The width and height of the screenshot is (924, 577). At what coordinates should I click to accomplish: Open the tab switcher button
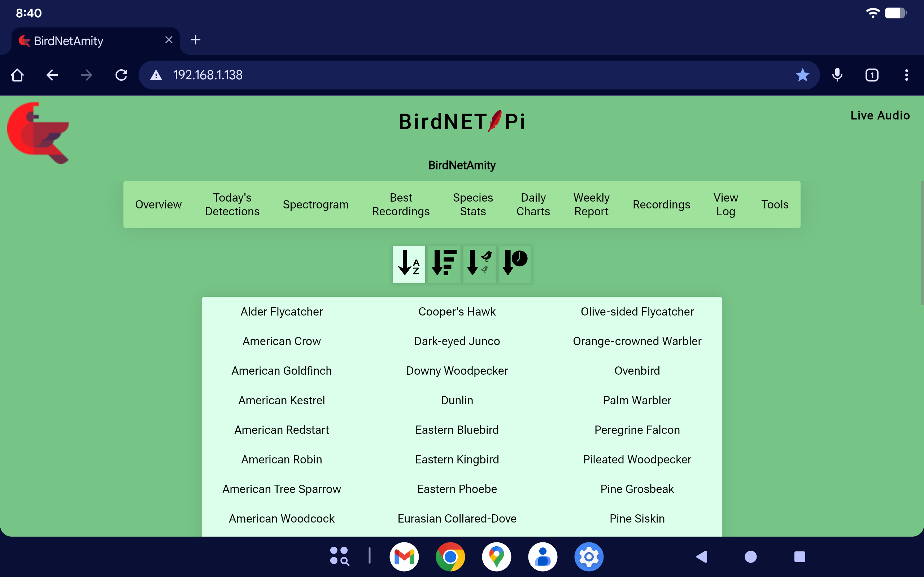872,75
